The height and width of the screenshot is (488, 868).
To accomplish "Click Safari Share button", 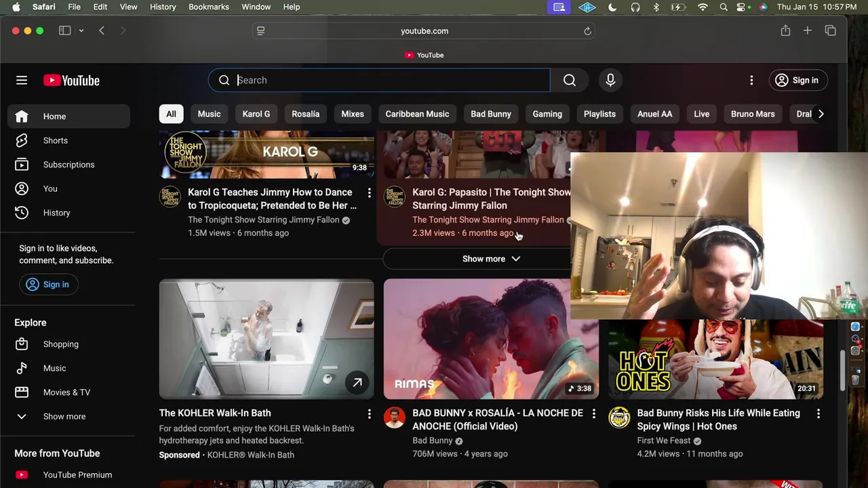I will 785,30.
